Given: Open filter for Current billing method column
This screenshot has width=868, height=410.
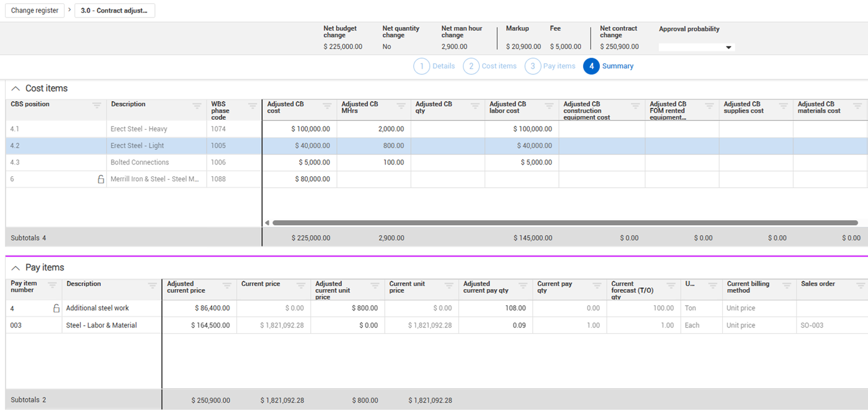Looking at the screenshot, I should point(786,285).
